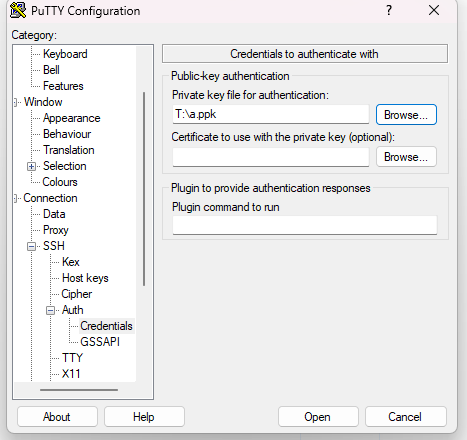Screen dimensions: 467x440
Task: Open the X11 settings
Action: pyautogui.click(x=71, y=374)
